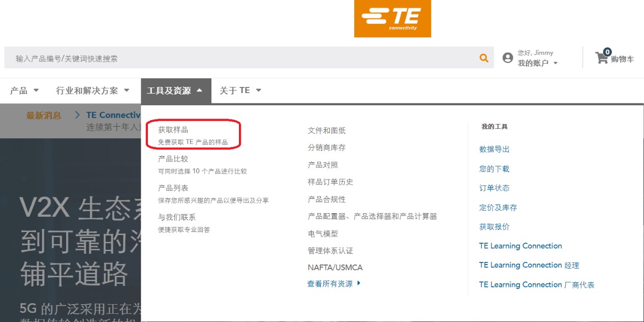
Task: Open the 行业和解决方案 menu
Action: coord(93,91)
